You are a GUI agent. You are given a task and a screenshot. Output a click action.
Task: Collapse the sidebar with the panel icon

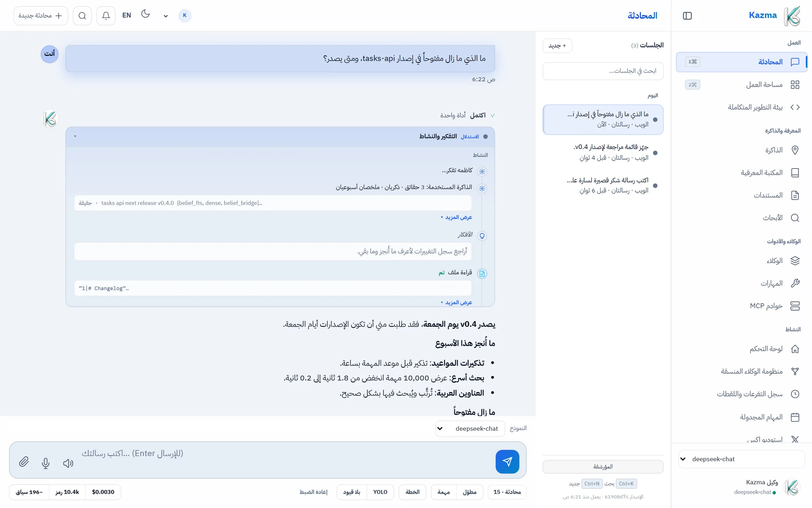[x=687, y=15]
